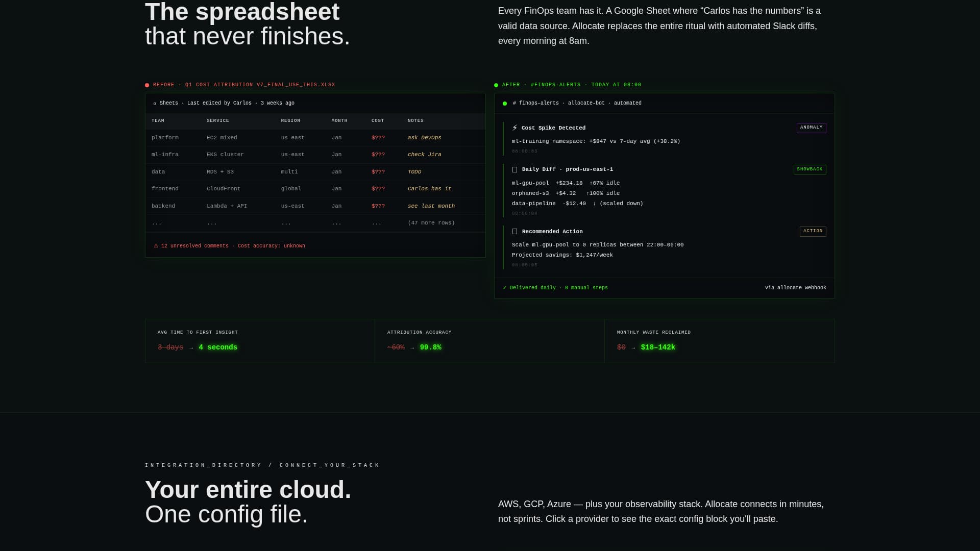Click the 'orphaned-s3 +$4.32' diff line
Screen dimensions: 980x551
tap(566, 193)
